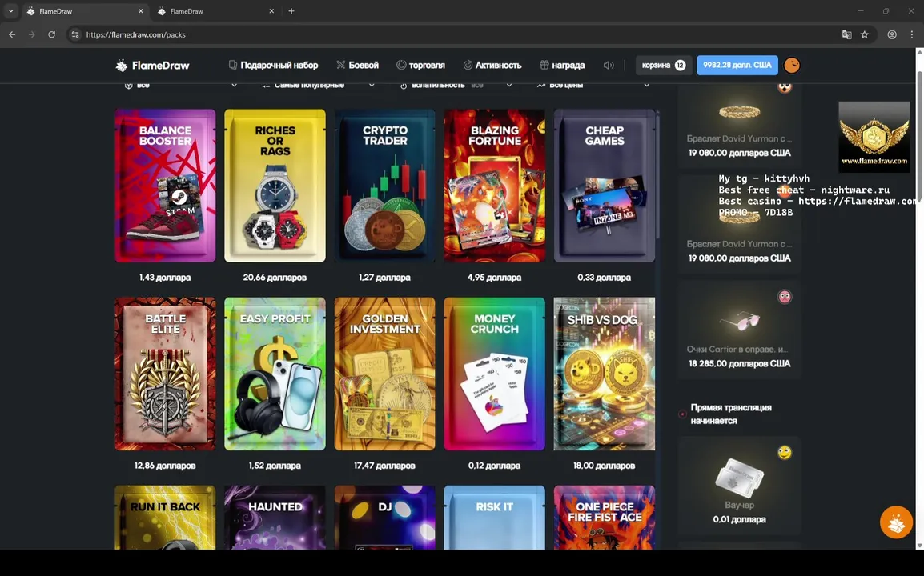The height and width of the screenshot is (576, 924).
Task: Open the One Piece Fire Fist Ace pack
Action: click(604, 518)
